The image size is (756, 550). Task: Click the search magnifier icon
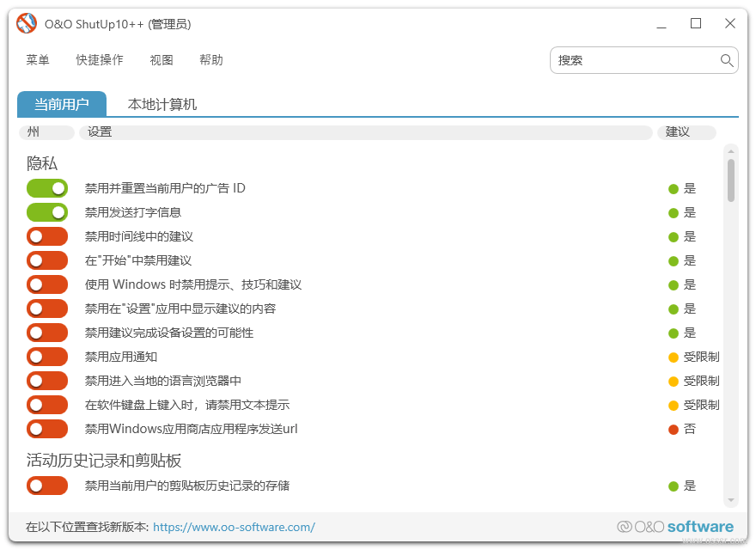[727, 60]
